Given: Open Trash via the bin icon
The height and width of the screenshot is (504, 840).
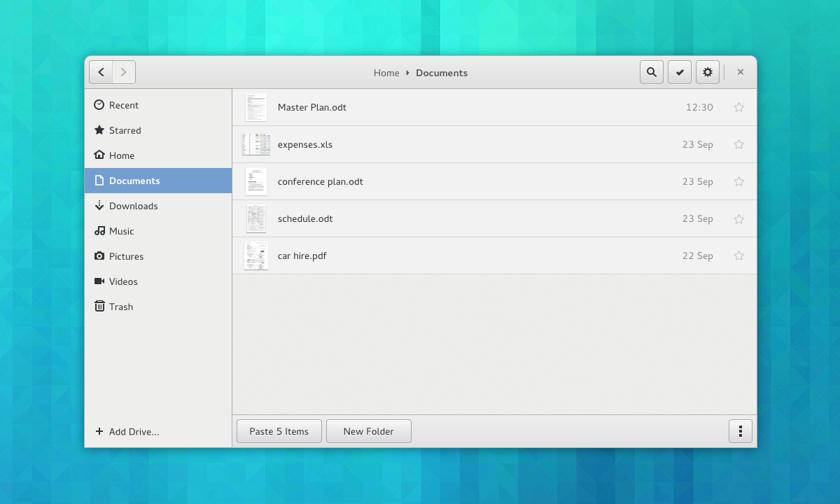Looking at the screenshot, I should pos(99,307).
